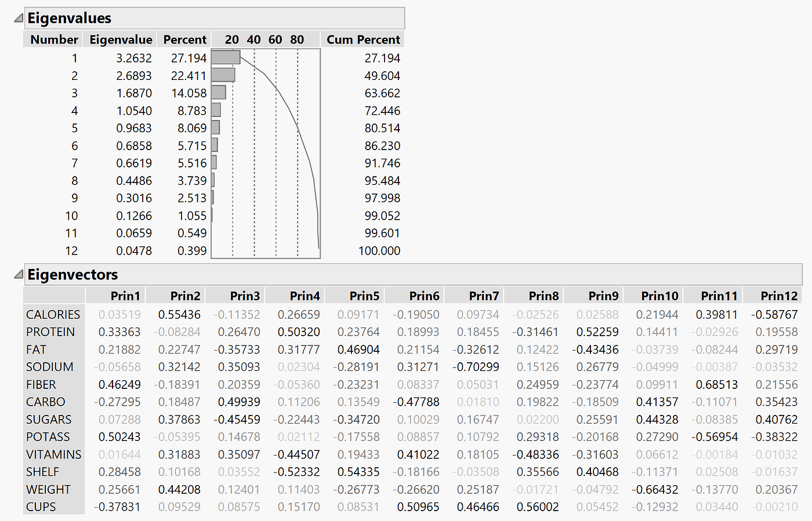Select the Eigenvectors section title bar
Image resolution: width=812 pixels, height=521 pixels.
pos(72,274)
